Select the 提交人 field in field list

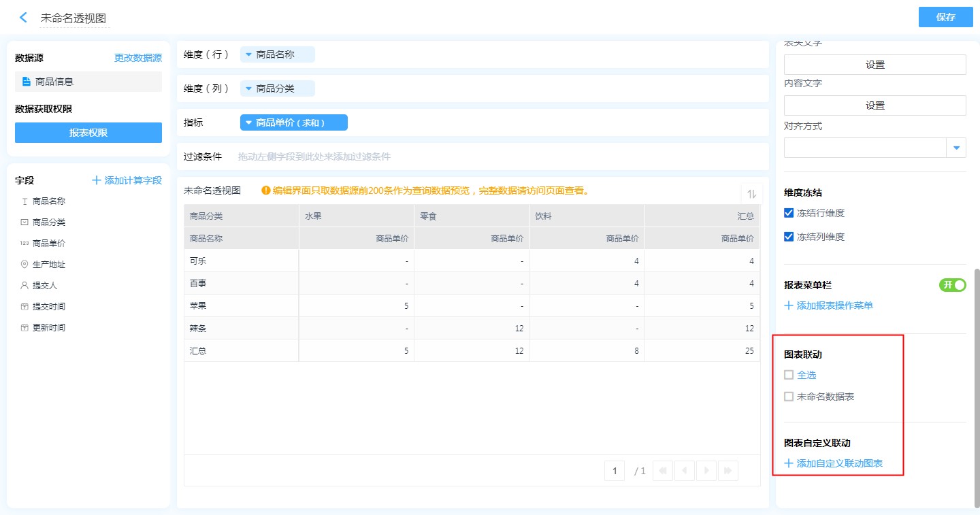[x=44, y=285]
